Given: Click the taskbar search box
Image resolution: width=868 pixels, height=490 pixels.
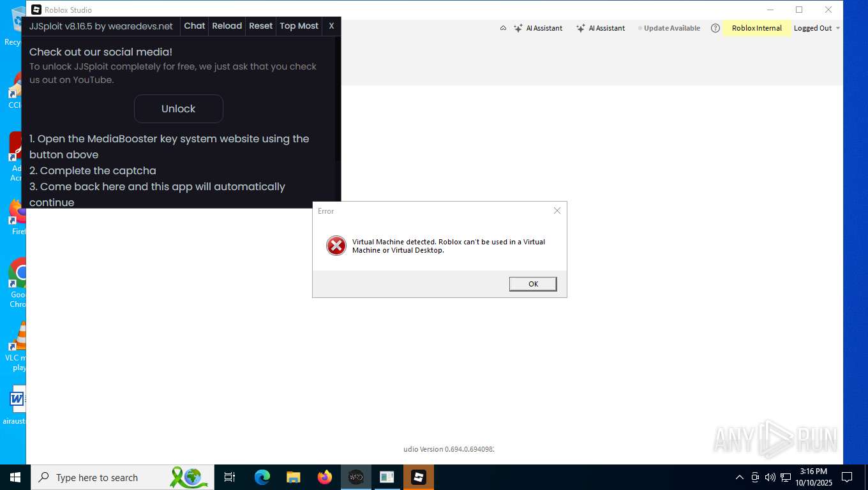Looking at the screenshot, I should (123, 477).
